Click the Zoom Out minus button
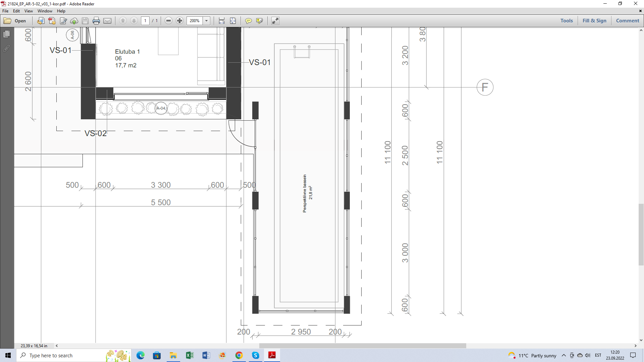 [169, 21]
